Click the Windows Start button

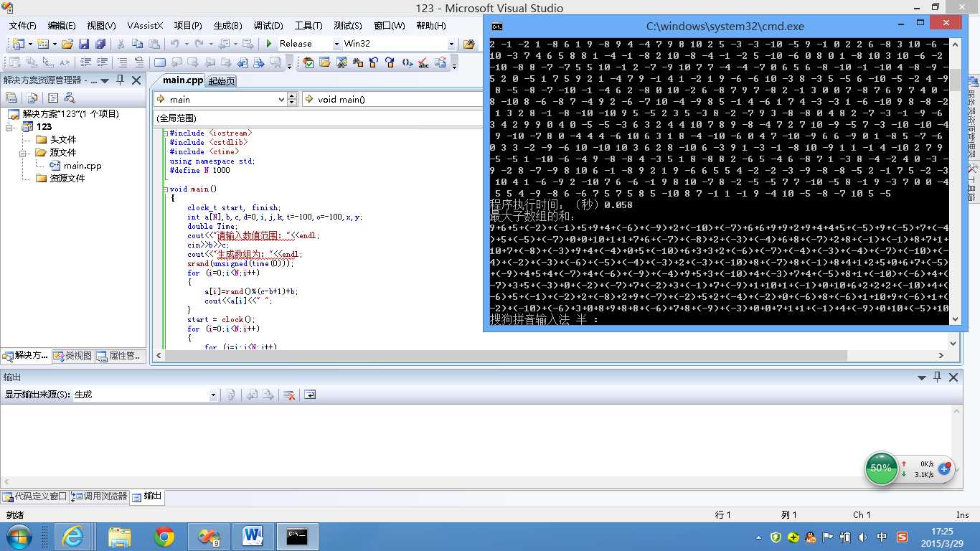coord(19,537)
